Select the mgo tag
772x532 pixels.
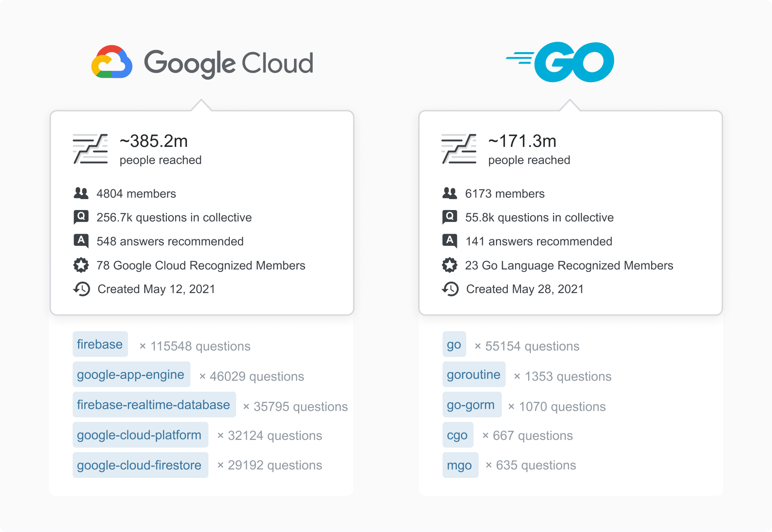click(x=460, y=465)
